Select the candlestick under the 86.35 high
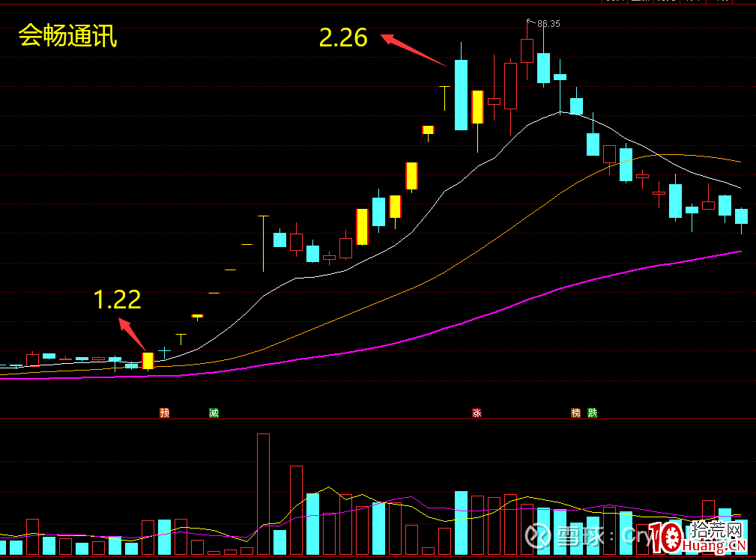 [527, 51]
